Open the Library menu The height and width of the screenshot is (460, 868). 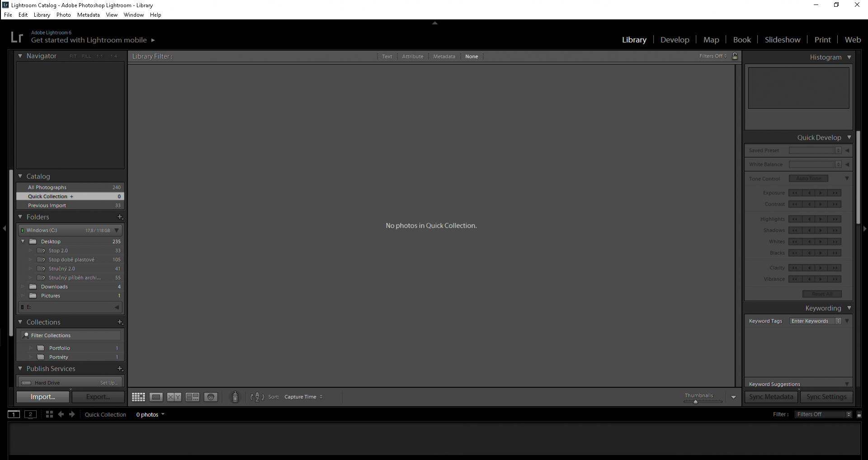(42, 15)
